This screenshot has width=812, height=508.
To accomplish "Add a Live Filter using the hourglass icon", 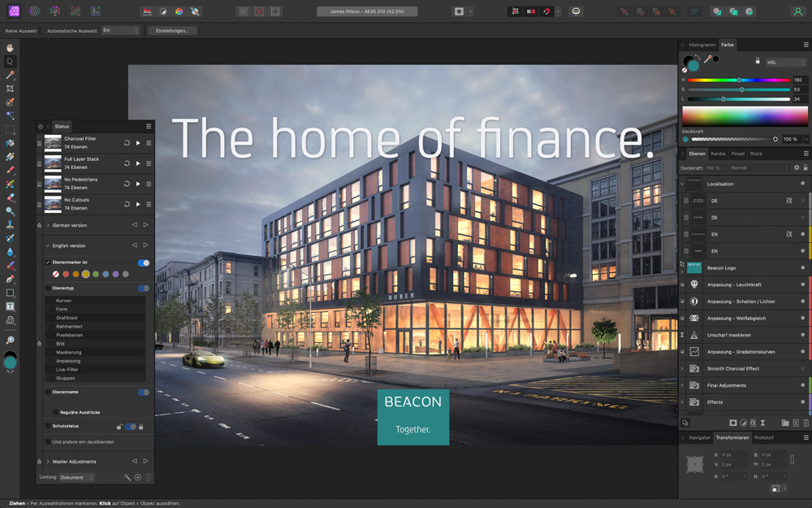I will point(762,423).
